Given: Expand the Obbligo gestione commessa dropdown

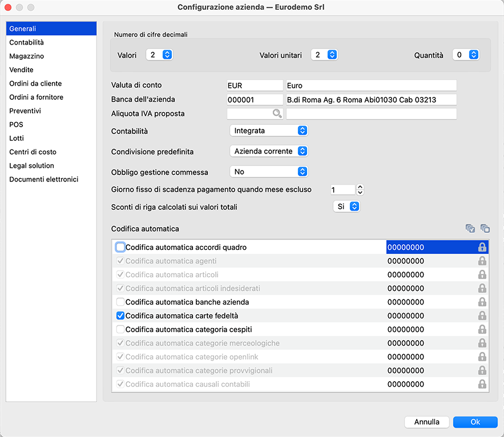Looking at the screenshot, I should (268, 172).
